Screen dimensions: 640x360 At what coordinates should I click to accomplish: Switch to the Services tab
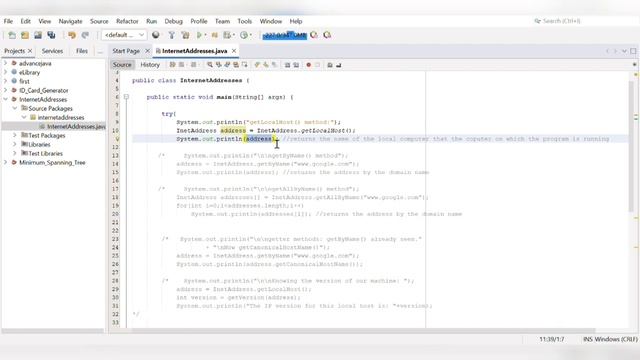tap(52, 51)
